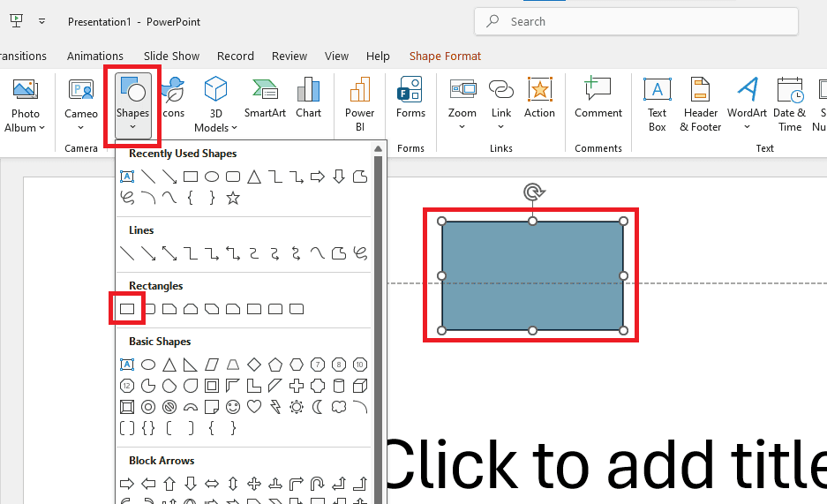
Task: Choose the Sun shape
Action: [297, 407]
